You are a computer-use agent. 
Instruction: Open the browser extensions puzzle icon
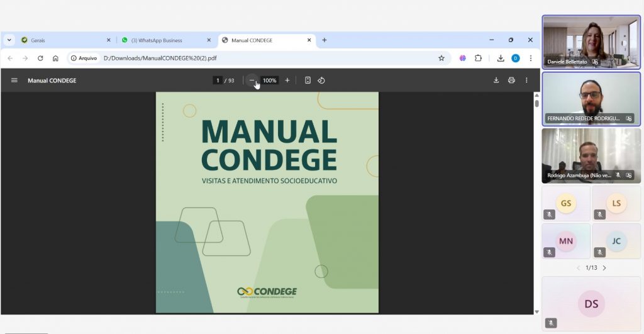[478, 58]
